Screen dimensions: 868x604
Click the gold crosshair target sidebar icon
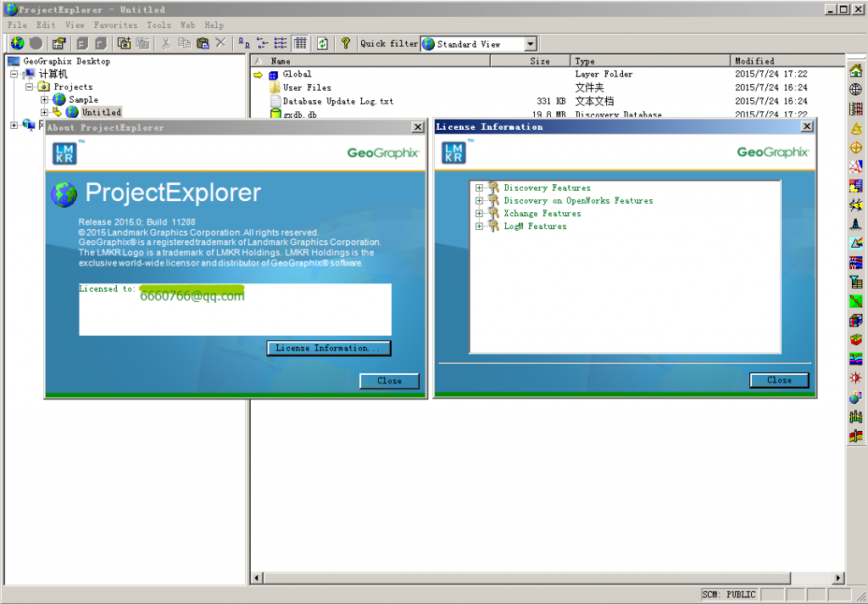point(856,148)
